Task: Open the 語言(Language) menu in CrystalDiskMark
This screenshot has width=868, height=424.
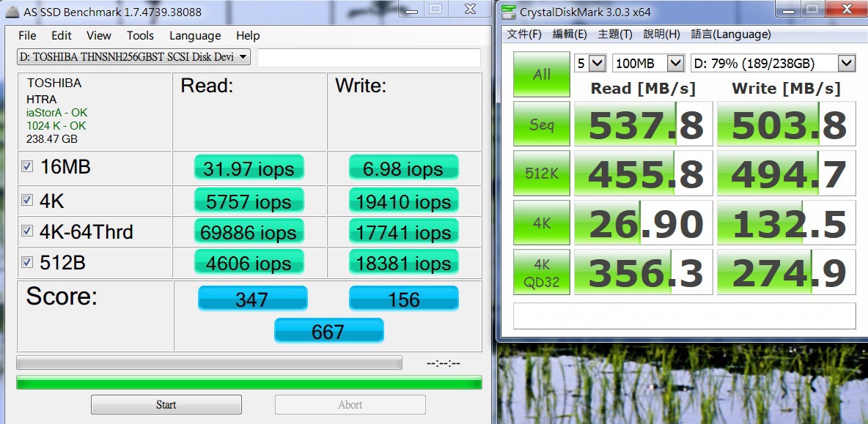Action: (x=731, y=34)
